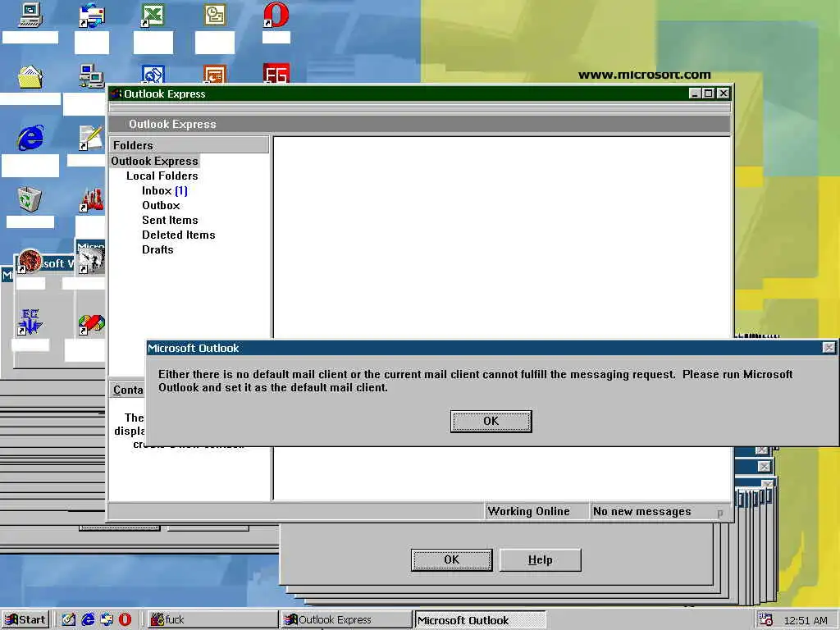The image size is (840, 630).
Task: Click Help in the dialog behind Outlook Express
Action: pos(540,559)
